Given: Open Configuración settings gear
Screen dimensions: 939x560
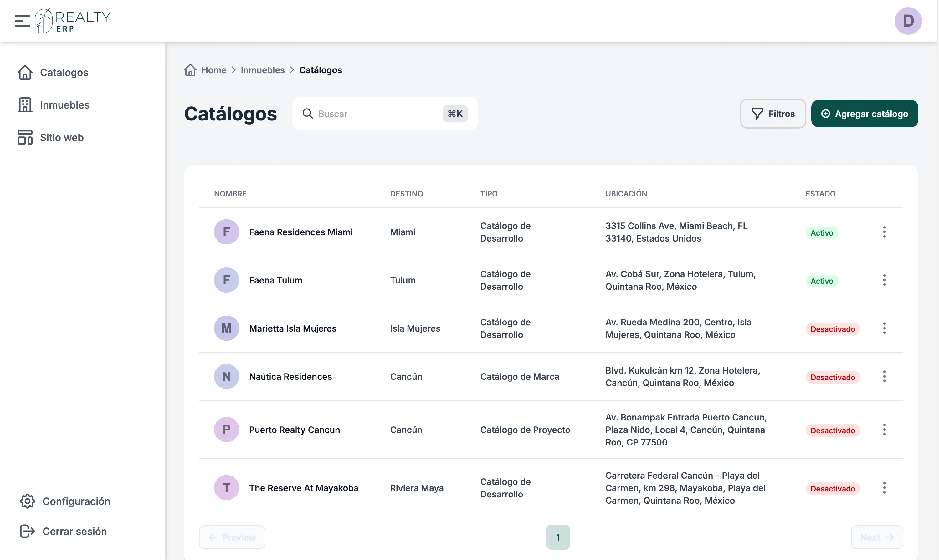Looking at the screenshot, I should tap(27, 501).
